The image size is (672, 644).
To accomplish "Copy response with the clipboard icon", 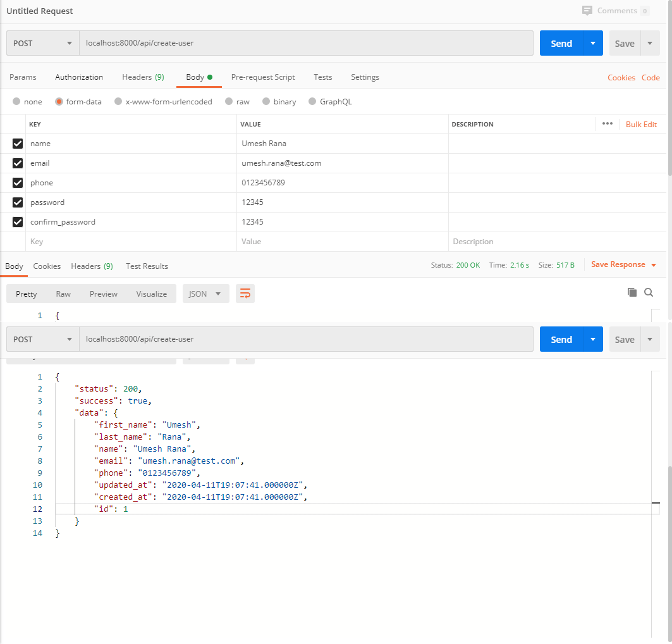I will click(632, 292).
